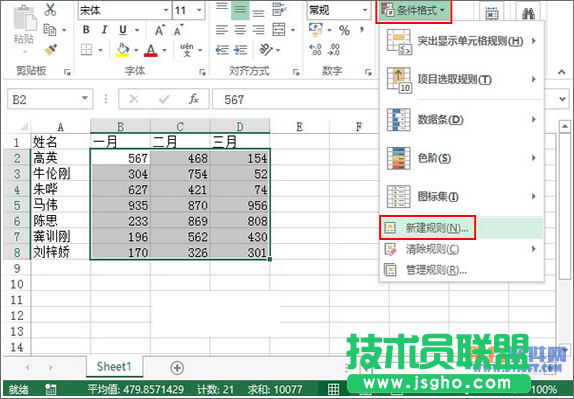Click the formula bar showing 567
Viewport: 574px width, 399px height.
[x=295, y=99]
